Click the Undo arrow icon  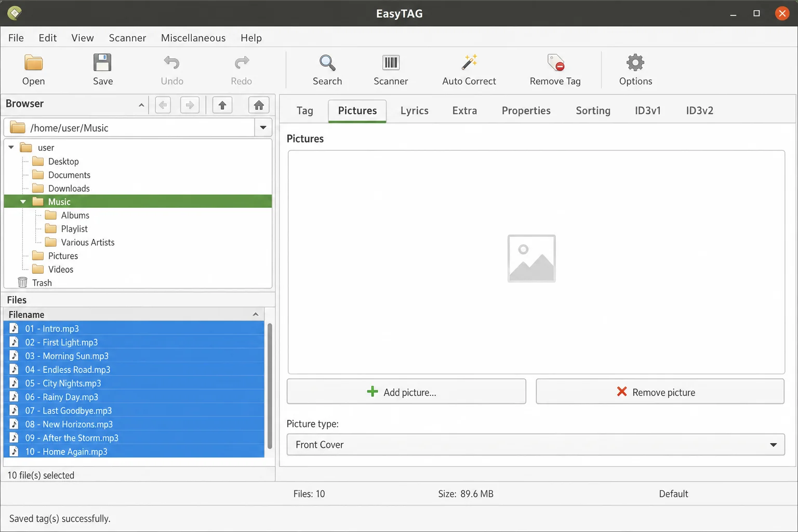(171, 63)
